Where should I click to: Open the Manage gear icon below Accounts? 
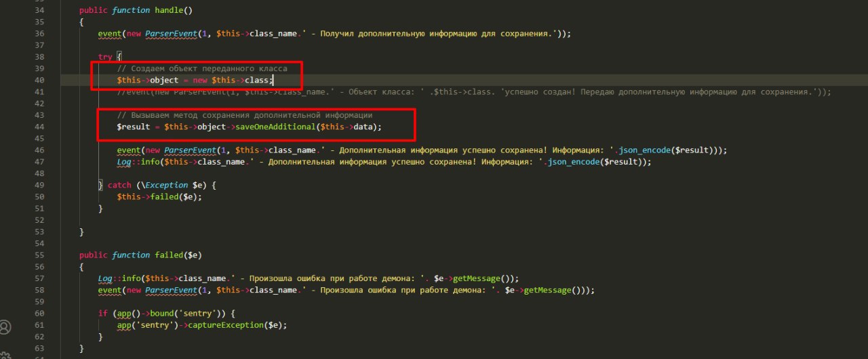coord(5,355)
